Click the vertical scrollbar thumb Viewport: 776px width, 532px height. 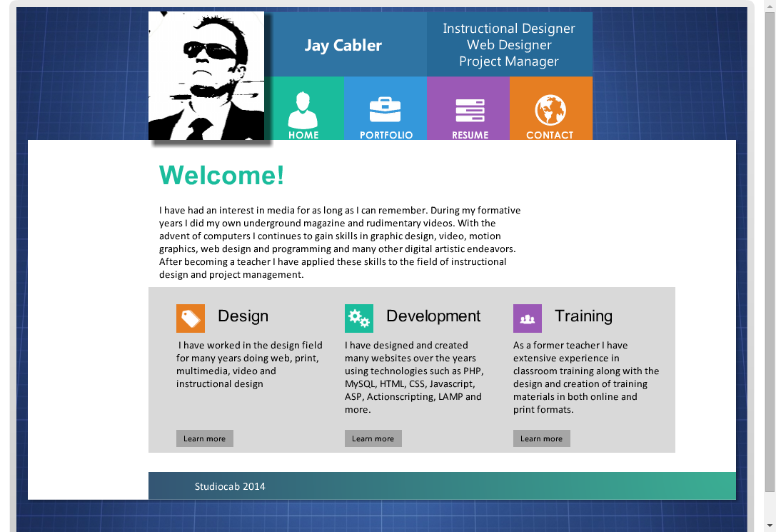click(770, 250)
